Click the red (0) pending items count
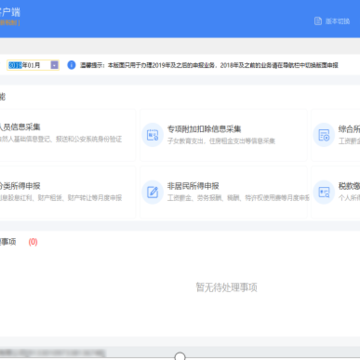 click(33, 242)
